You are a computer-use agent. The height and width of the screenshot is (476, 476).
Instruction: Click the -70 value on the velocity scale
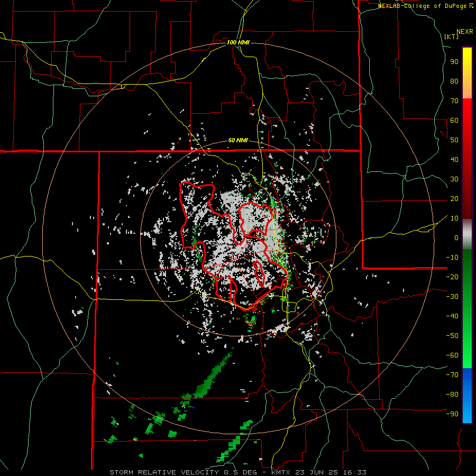click(452, 375)
